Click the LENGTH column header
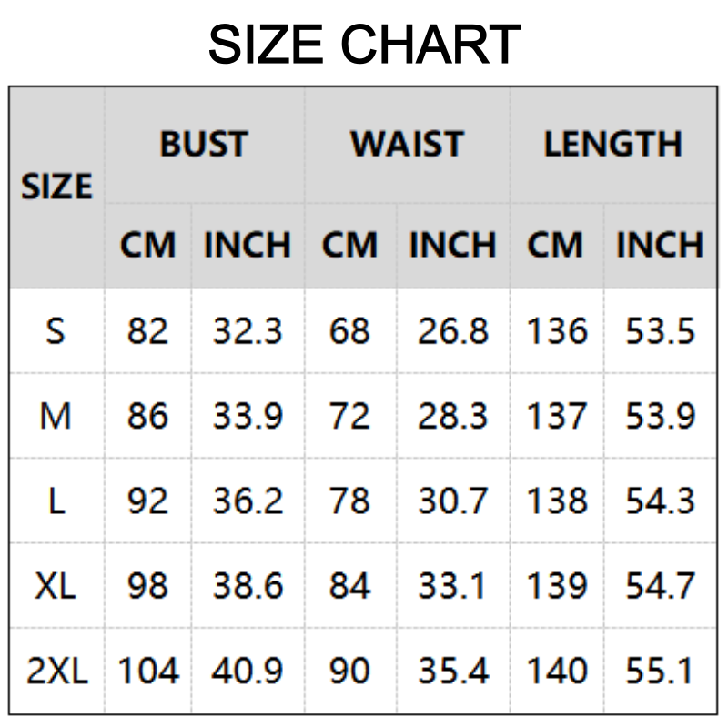This screenshot has width=728, height=728. [x=612, y=145]
